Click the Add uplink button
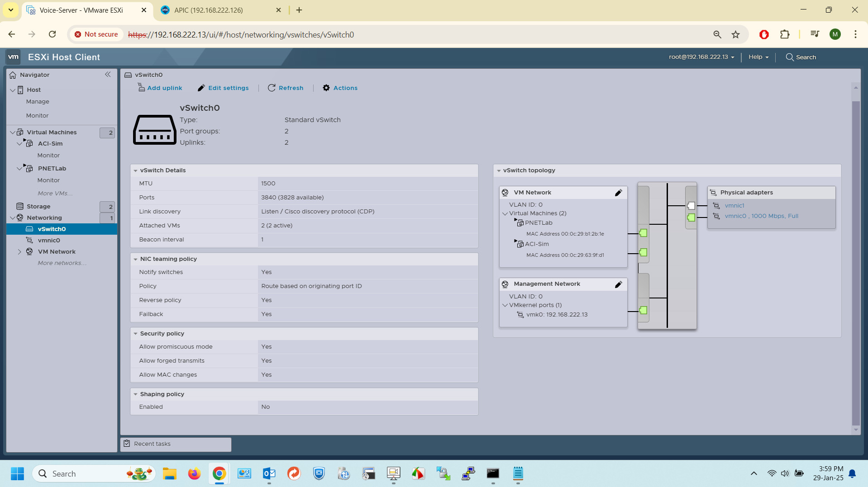The height and width of the screenshot is (487, 868). click(160, 88)
